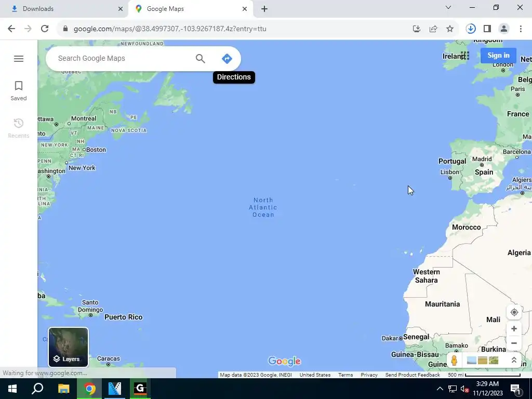532x399 pixels.
Task: Open Windows taskbar search
Action: pos(37,389)
